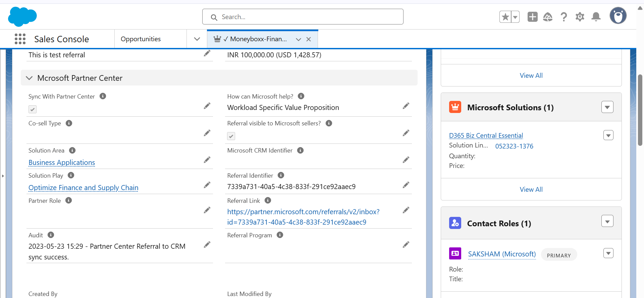The height and width of the screenshot is (298, 644).
Task: Open the Setup gear icon
Action: 580,16
